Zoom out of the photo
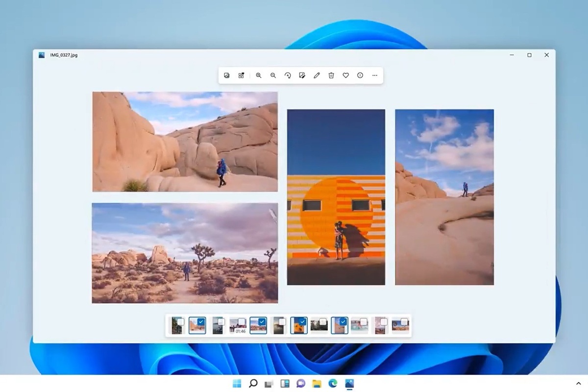Screen dimensions: 588x392 pos(273,75)
